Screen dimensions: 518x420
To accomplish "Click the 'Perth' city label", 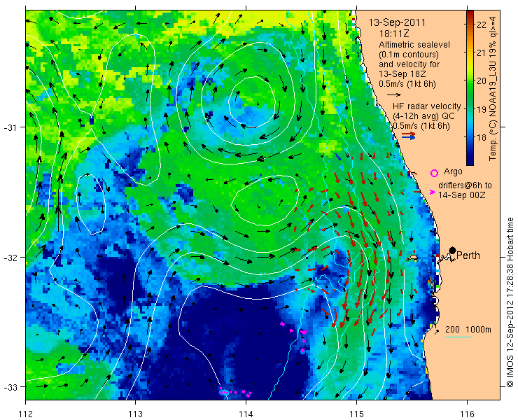I will tap(468, 255).
